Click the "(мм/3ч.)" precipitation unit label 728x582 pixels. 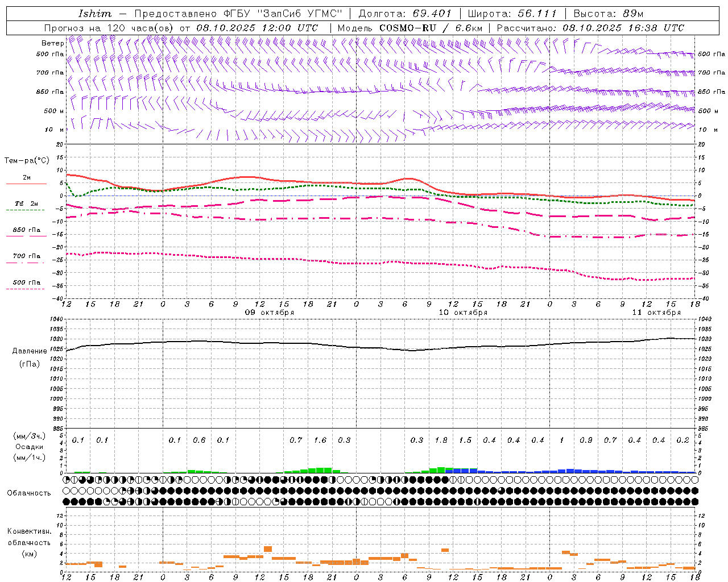click(29, 436)
